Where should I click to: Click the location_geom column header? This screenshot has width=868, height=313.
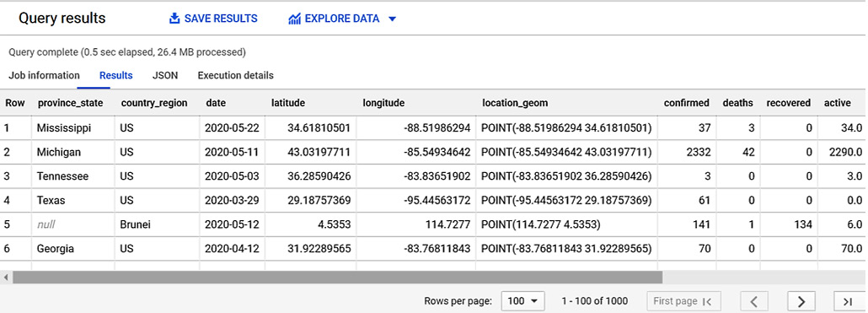[x=515, y=103]
